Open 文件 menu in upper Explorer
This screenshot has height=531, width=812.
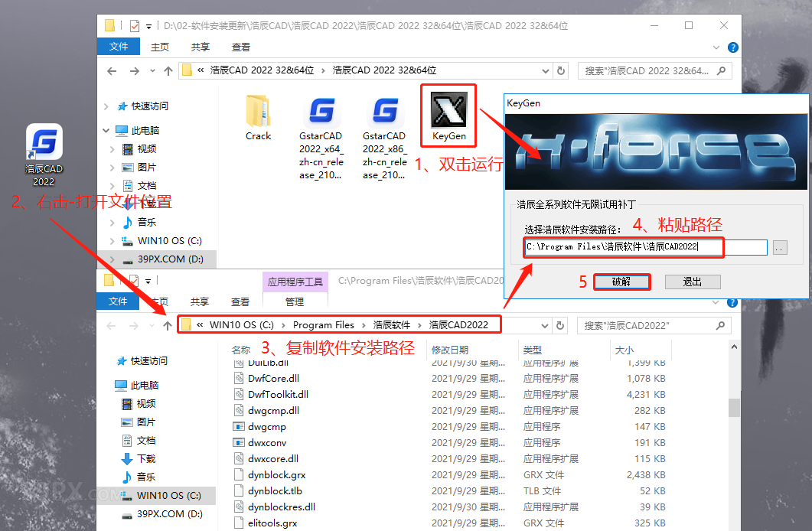pyautogui.click(x=119, y=47)
